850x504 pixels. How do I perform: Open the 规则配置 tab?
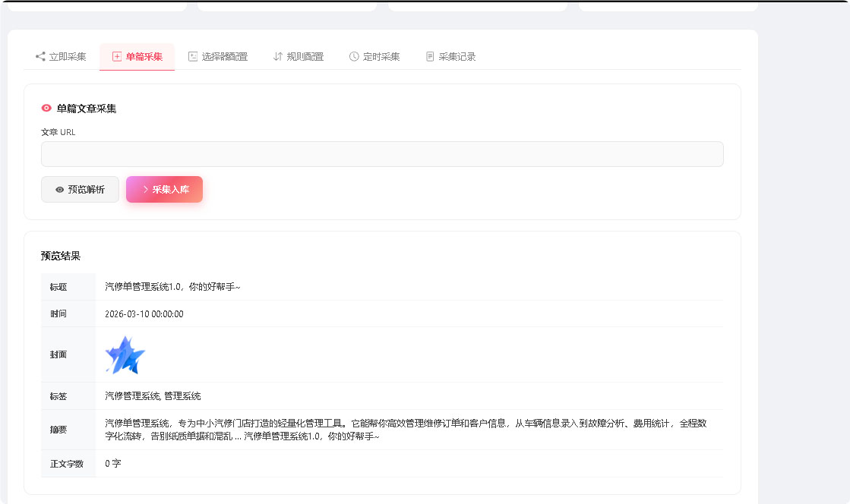click(x=299, y=56)
